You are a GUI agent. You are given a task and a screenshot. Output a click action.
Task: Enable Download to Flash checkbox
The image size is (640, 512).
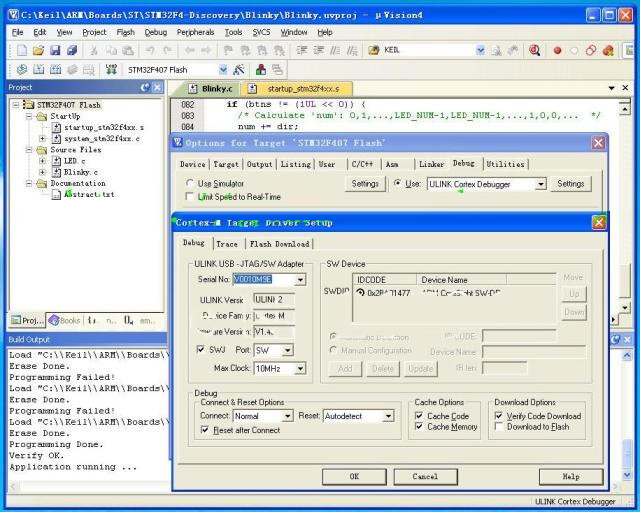click(x=500, y=427)
